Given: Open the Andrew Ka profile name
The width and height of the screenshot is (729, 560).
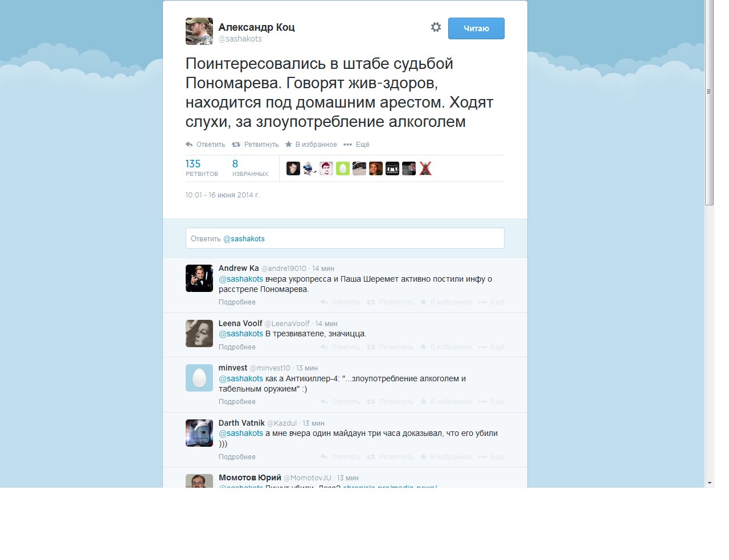Looking at the screenshot, I should point(239,268).
